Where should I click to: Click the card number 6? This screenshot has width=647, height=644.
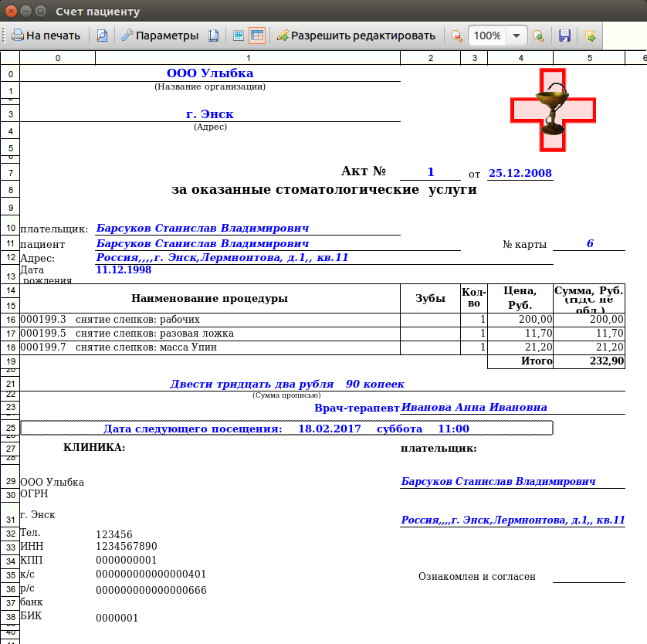pos(590,243)
